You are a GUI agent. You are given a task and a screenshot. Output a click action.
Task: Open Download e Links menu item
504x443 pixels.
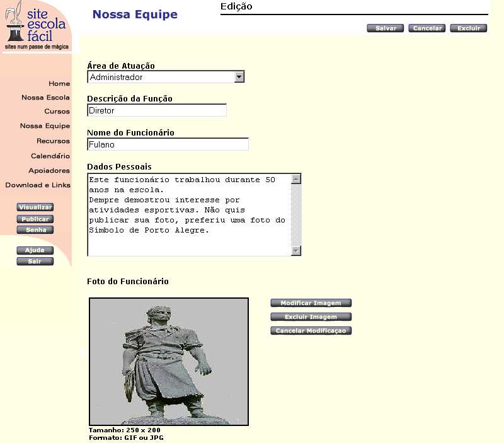tap(38, 185)
